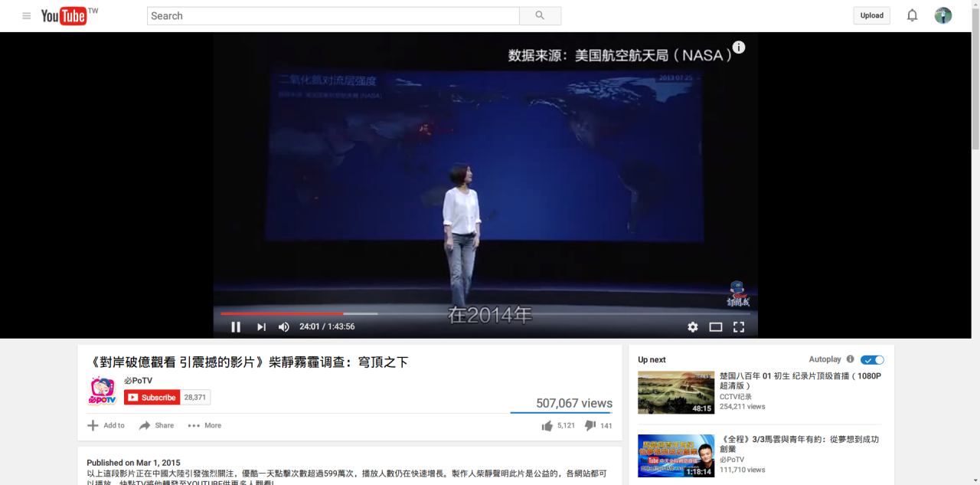This screenshot has width=980, height=485.
Task: Click the Published on Mar 1, 2015 text
Action: click(133, 463)
